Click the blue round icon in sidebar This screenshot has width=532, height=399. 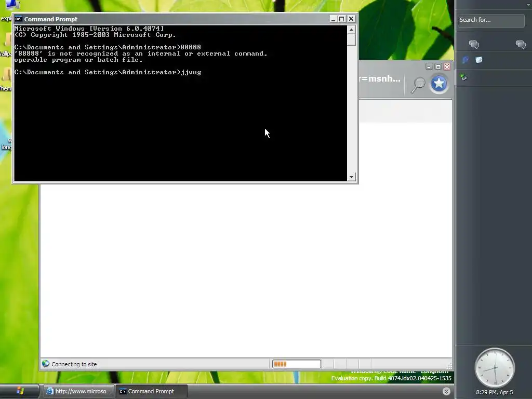465,60
